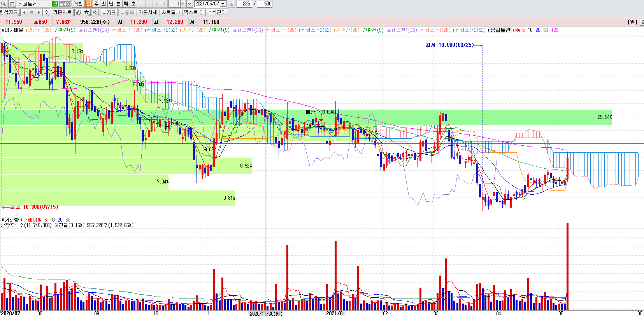Click the high price 12,200
Viewport: 644px width, 316px height.
tap(175, 22)
